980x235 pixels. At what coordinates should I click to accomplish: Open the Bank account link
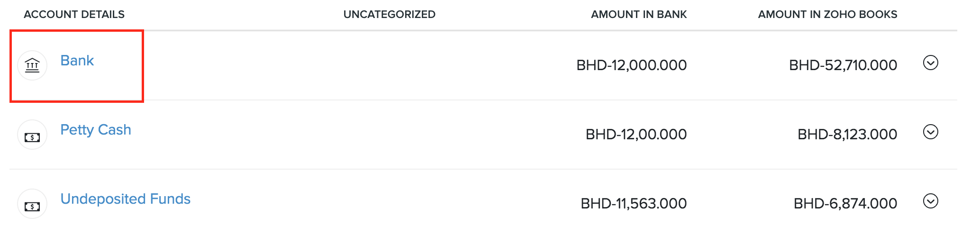coord(77,61)
